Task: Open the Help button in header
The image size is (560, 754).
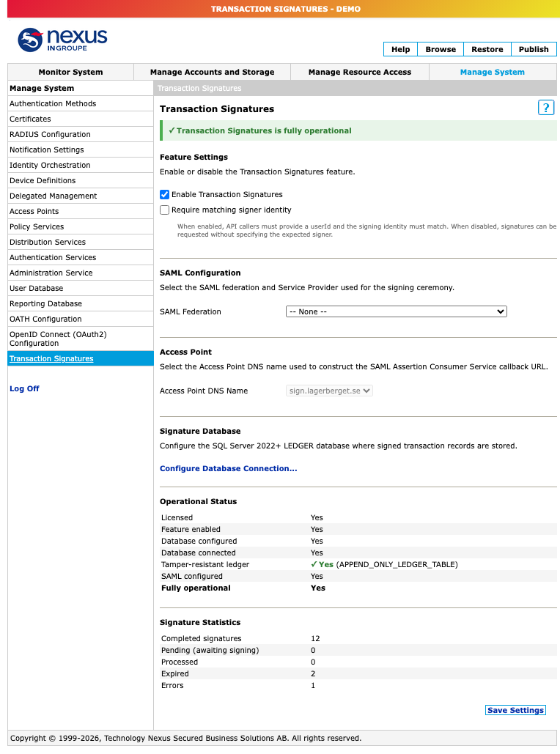Action: [x=401, y=49]
